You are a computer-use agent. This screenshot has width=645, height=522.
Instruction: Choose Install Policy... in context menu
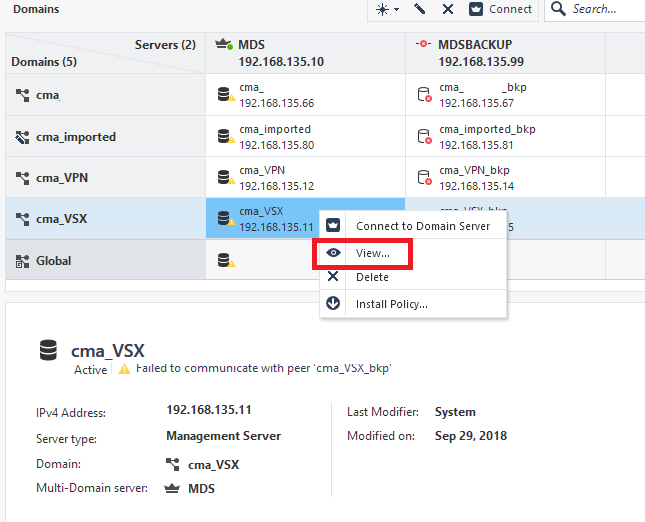[x=413, y=304]
